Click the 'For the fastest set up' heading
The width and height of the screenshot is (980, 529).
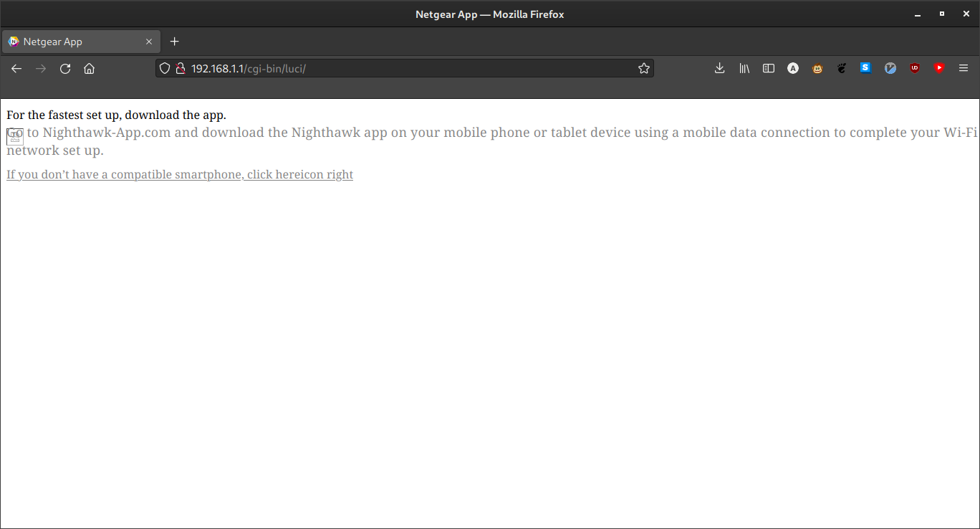116,115
